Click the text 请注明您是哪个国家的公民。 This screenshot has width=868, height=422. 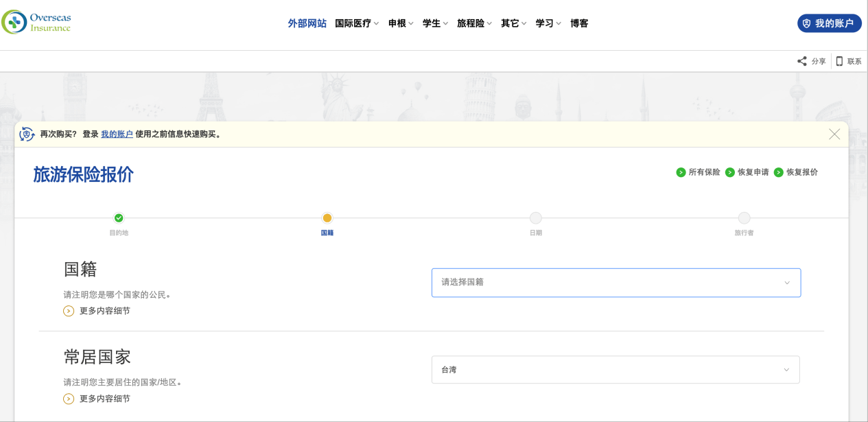[117, 295]
